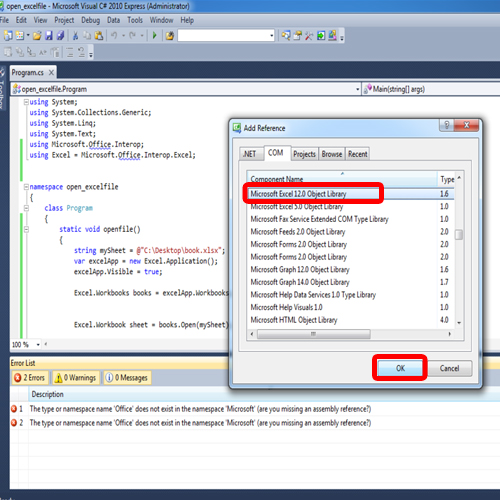The height and width of the screenshot is (500, 500).
Task: Select Microsoft Excel 12.0 Object Library
Action: [x=350, y=194]
